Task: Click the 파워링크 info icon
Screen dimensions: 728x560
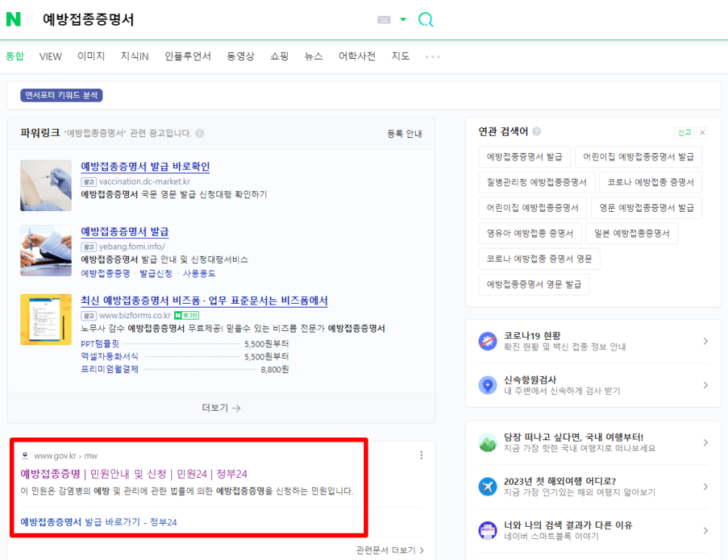Action: click(x=200, y=133)
